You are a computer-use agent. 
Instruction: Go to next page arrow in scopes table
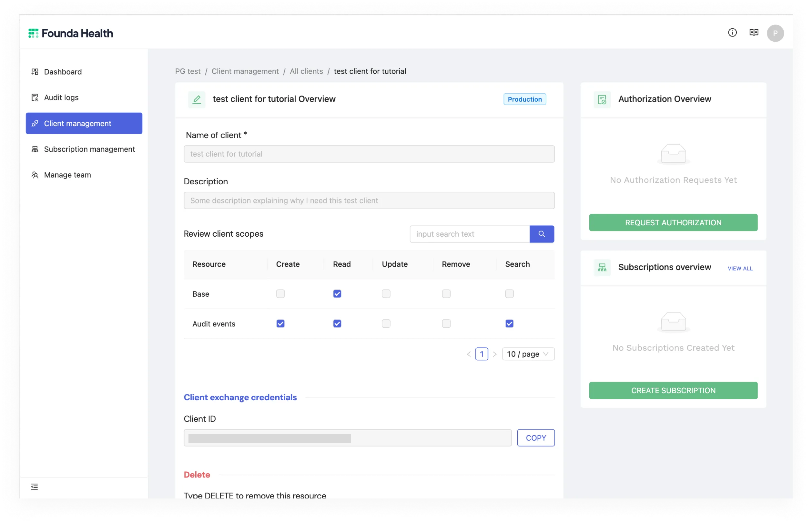tap(495, 354)
